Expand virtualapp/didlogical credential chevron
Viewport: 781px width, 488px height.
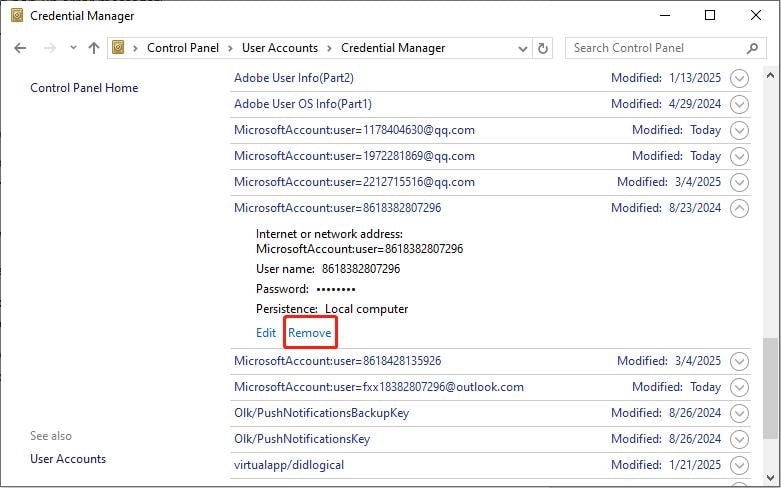pos(740,465)
